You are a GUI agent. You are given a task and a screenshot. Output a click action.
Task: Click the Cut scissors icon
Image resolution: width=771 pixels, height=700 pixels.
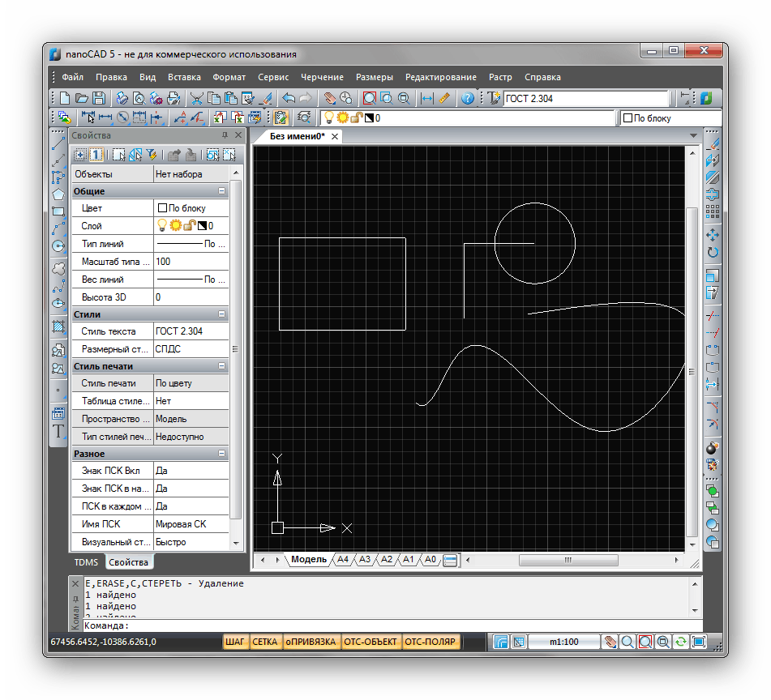click(197, 99)
